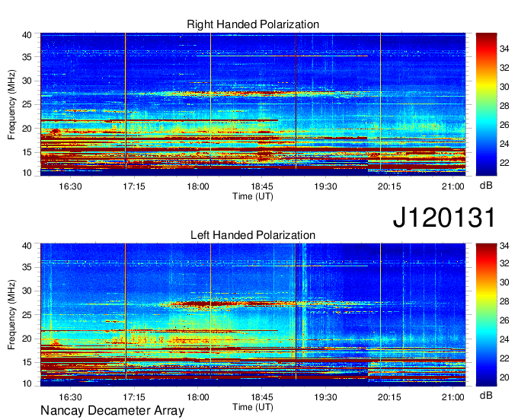
Task: Click 16:30 tick under Left Handed plot
Action: point(70,397)
